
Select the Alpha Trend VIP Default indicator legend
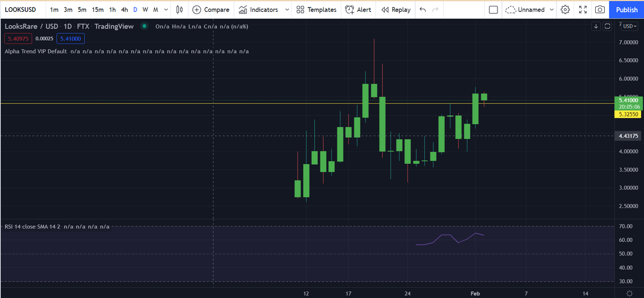point(36,51)
